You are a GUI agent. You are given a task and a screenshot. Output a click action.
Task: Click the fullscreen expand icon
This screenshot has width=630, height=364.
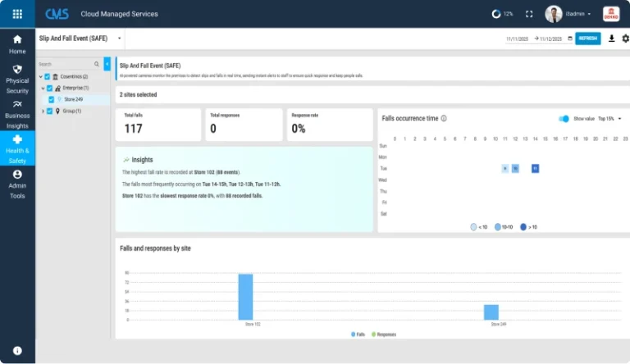click(529, 14)
